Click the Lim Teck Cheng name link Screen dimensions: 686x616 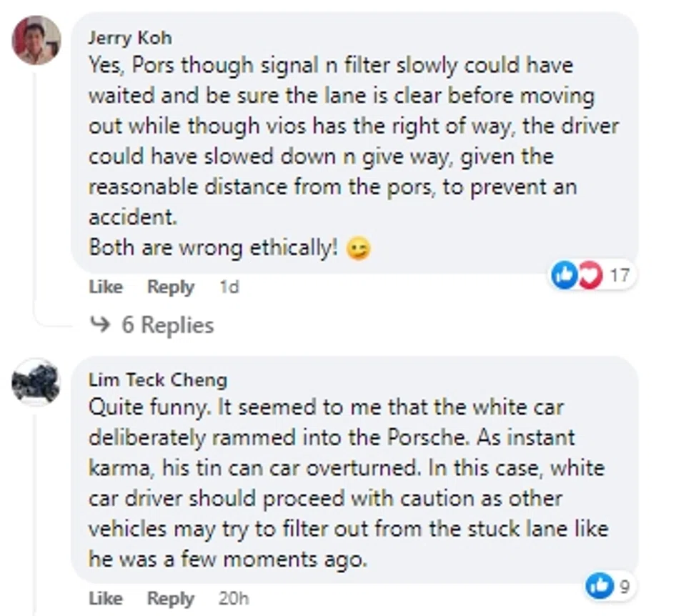pos(157,379)
